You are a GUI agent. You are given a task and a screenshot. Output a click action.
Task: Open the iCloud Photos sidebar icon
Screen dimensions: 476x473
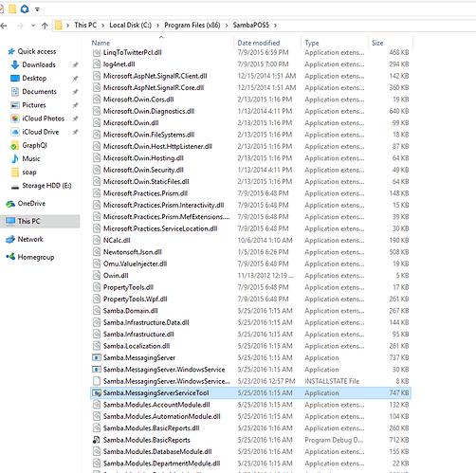tap(15, 118)
